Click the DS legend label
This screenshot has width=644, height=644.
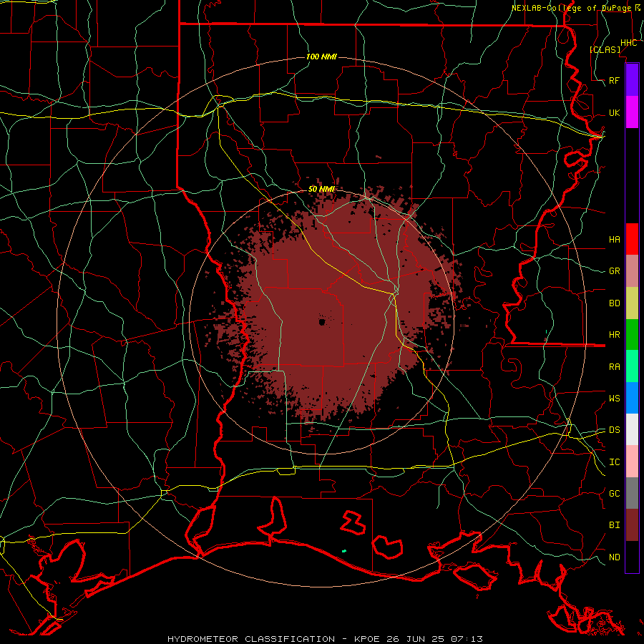click(614, 430)
